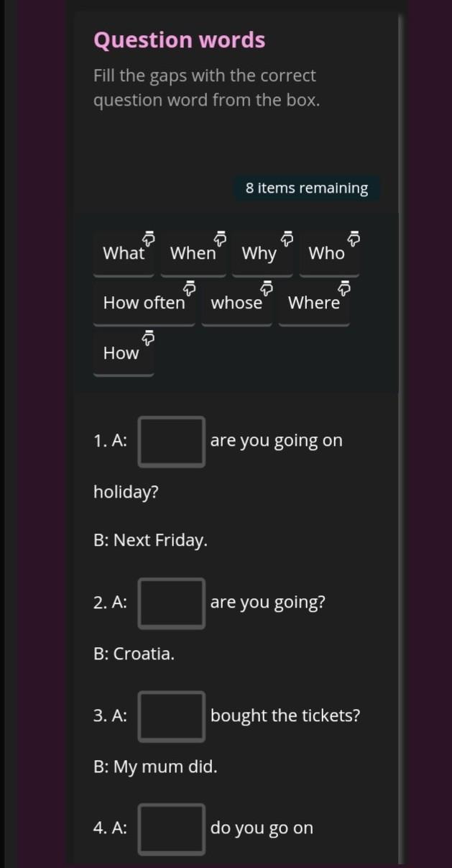Screen dimensions: 452x868
Task: Click the pointer icon on the Why chip
Action: (x=287, y=237)
